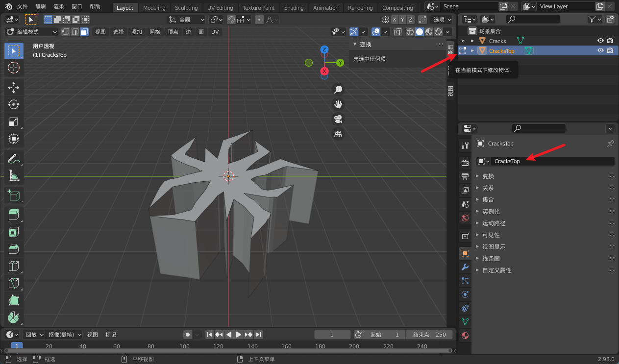This screenshot has height=364, width=619.
Task: Add new collection in outliner header
Action: click(x=610, y=19)
